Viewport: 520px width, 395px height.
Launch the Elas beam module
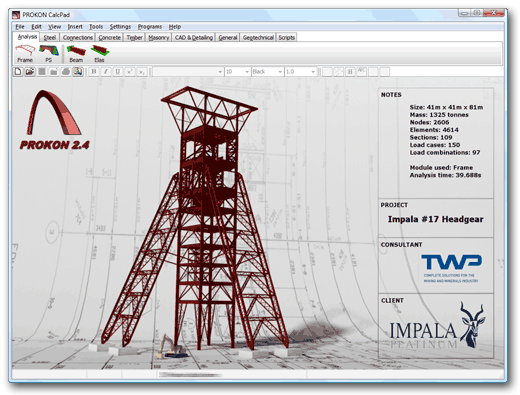[99, 54]
